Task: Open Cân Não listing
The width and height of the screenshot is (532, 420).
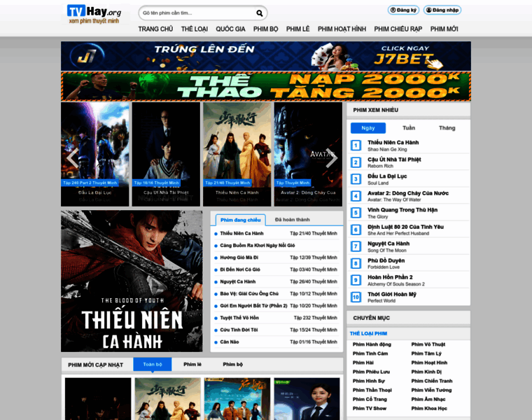Action: click(x=230, y=342)
